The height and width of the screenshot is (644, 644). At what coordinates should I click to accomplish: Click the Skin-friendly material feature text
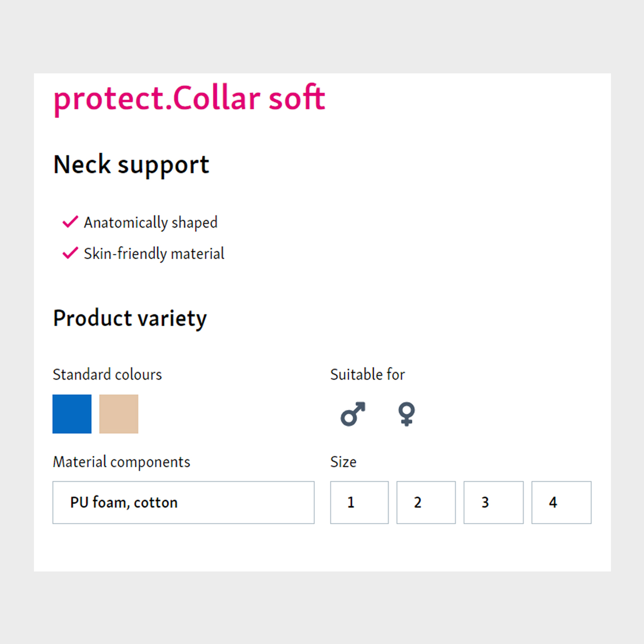click(154, 254)
